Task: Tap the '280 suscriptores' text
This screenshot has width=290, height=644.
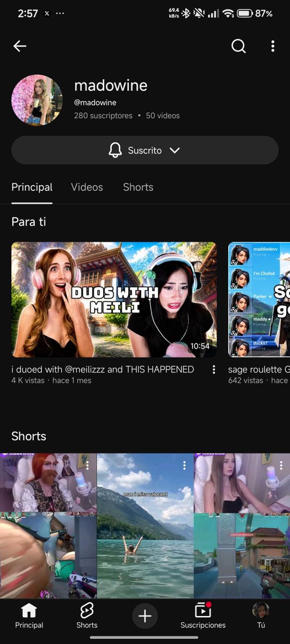Action: point(103,115)
